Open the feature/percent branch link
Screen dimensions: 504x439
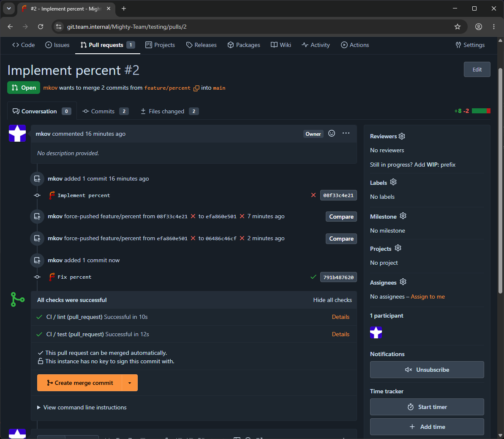pos(167,88)
